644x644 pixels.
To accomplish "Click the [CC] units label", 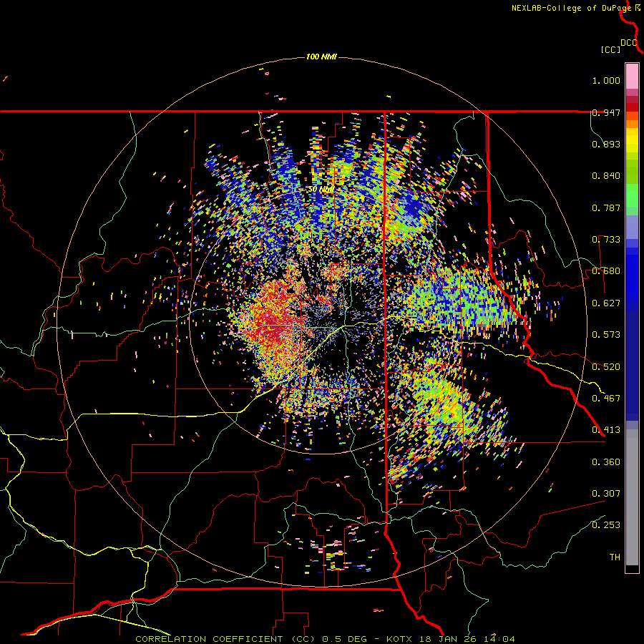I will coord(610,49).
